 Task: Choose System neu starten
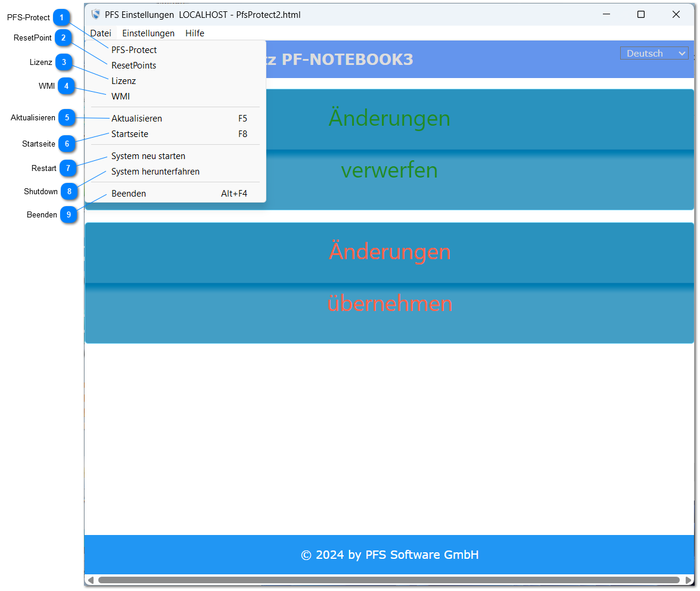148,156
